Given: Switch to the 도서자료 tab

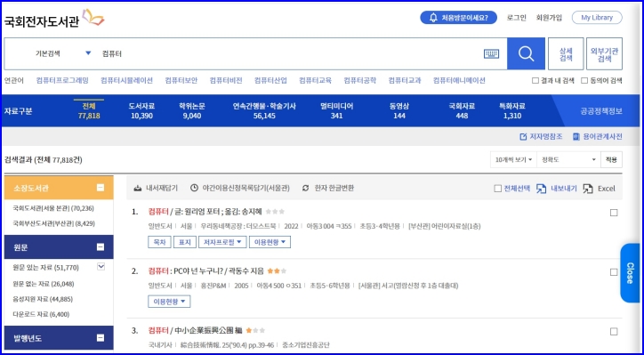Looking at the screenshot, I should tap(141, 111).
